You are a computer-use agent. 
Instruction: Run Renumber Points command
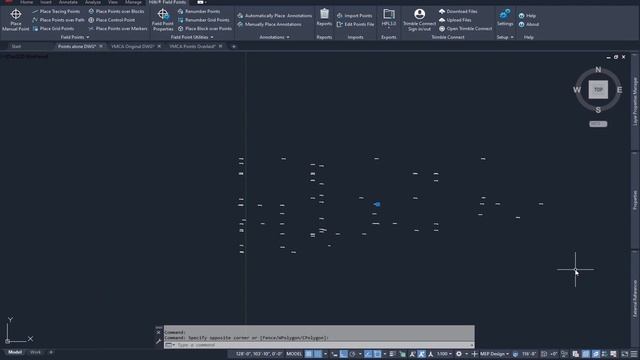(x=199, y=11)
